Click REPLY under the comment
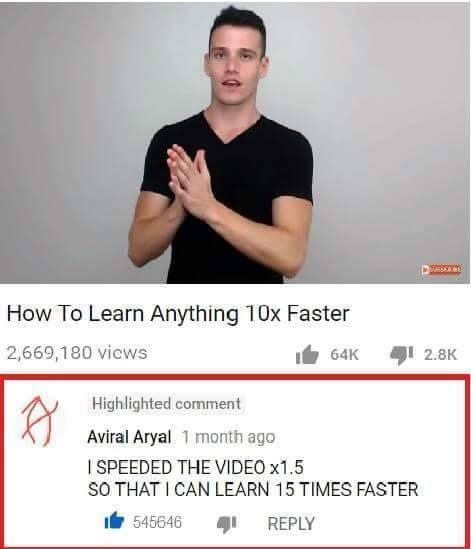Viewport: 471px width, 549px height. pyautogui.click(x=291, y=523)
